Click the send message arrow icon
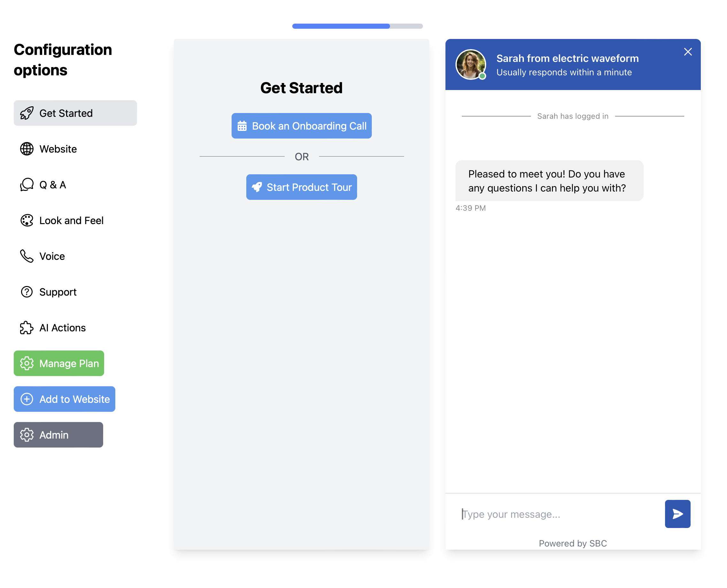This screenshot has width=727, height=588. click(x=677, y=514)
